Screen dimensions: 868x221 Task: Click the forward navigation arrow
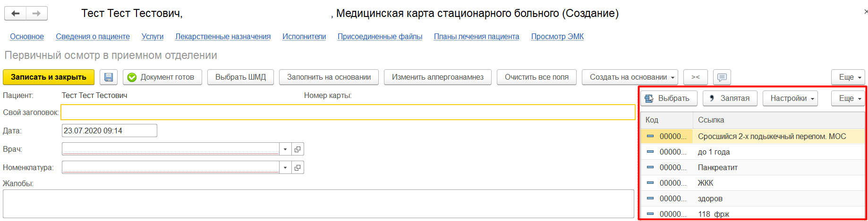[36, 14]
